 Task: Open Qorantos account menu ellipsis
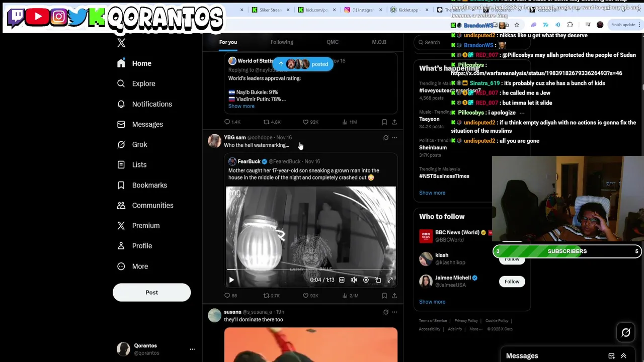(192, 349)
